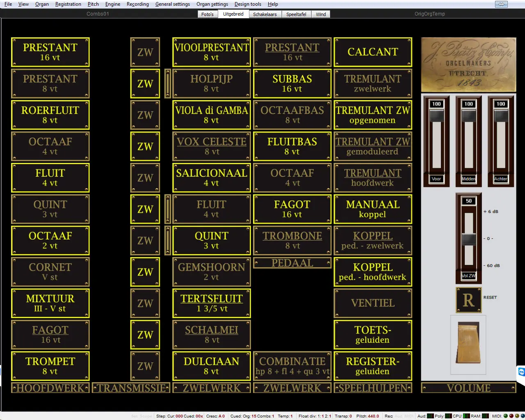Switch to the Foto's tab
Viewport: 525px width, 420px height.
point(207,14)
